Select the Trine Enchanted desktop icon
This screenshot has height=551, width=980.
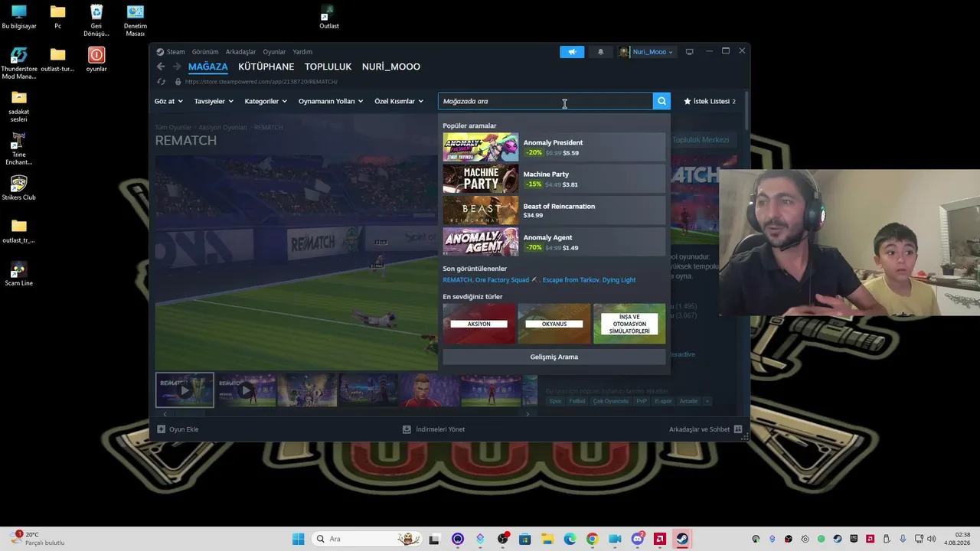click(19, 149)
